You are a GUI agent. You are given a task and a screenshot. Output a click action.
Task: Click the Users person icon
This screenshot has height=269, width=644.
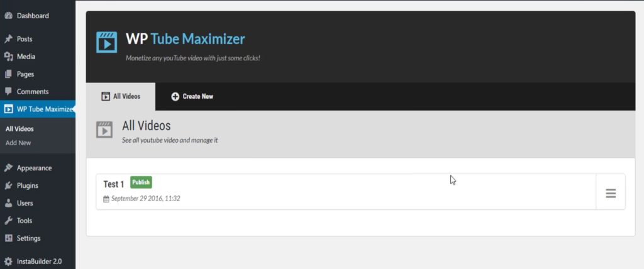[x=8, y=203]
